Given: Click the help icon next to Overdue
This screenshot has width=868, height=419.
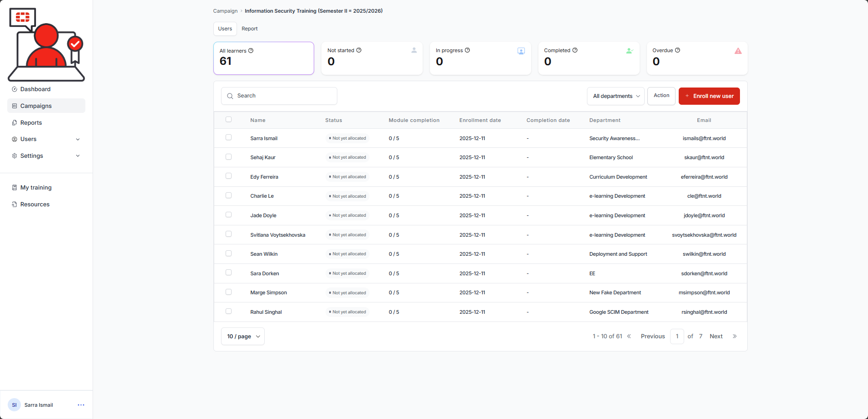Looking at the screenshot, I should 678,50.
